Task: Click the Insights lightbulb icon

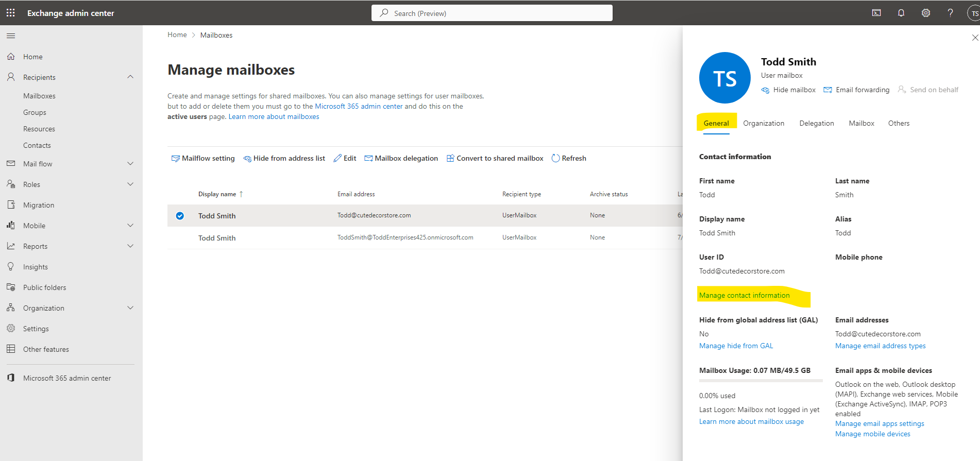Action: (11, 266)
